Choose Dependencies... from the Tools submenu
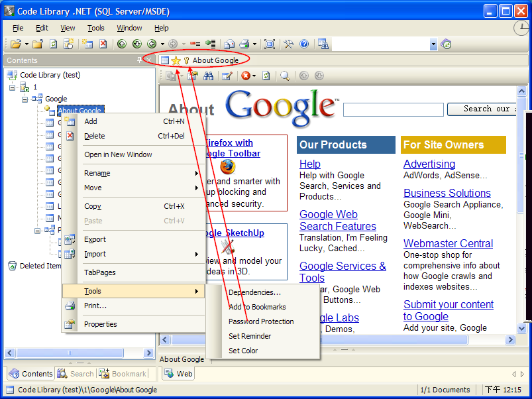This screenshot has height=399, width=532. 254,292
